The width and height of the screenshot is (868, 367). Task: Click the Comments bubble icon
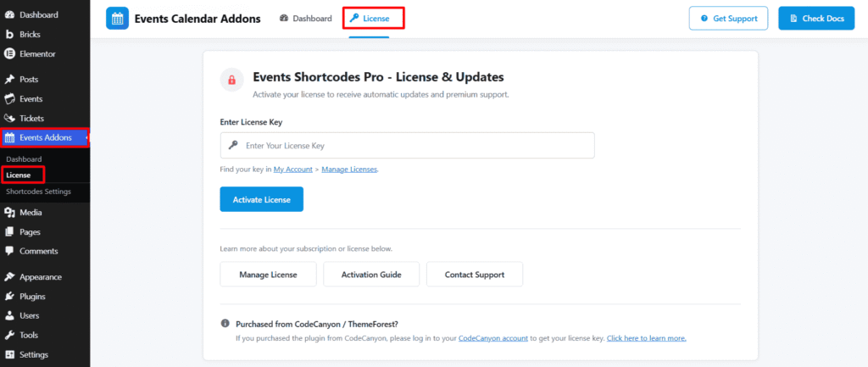pos(9,251)
